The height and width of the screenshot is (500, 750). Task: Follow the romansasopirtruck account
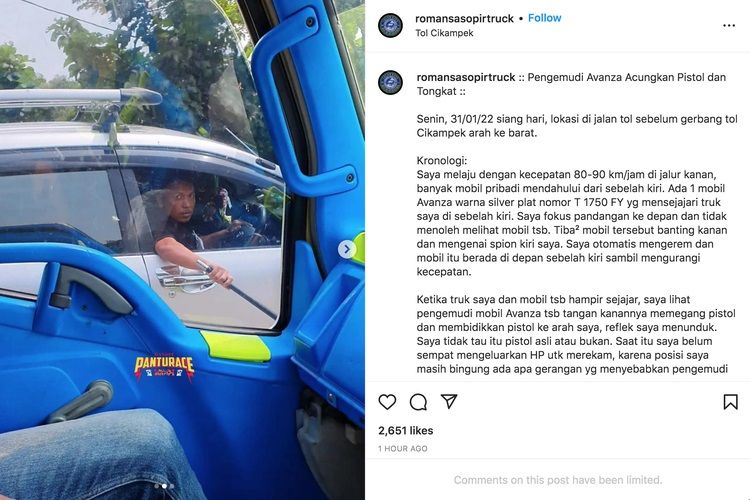point(544,18)
